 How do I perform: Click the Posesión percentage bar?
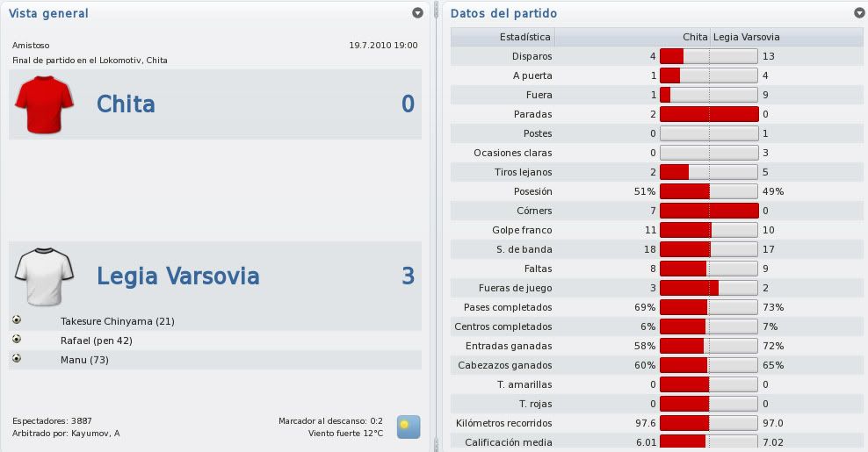coord(709,191)
